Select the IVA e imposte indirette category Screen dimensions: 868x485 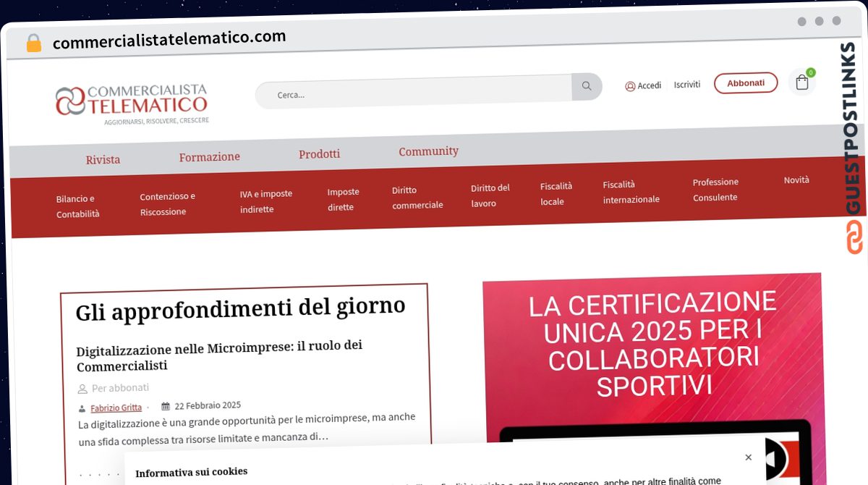tap(265, 201)
